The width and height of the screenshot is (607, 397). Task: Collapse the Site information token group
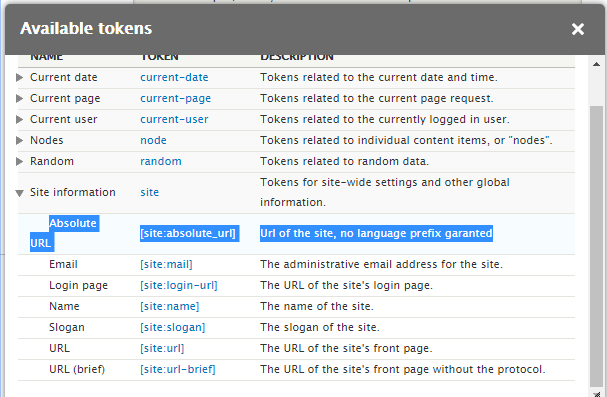coord(19,193)
